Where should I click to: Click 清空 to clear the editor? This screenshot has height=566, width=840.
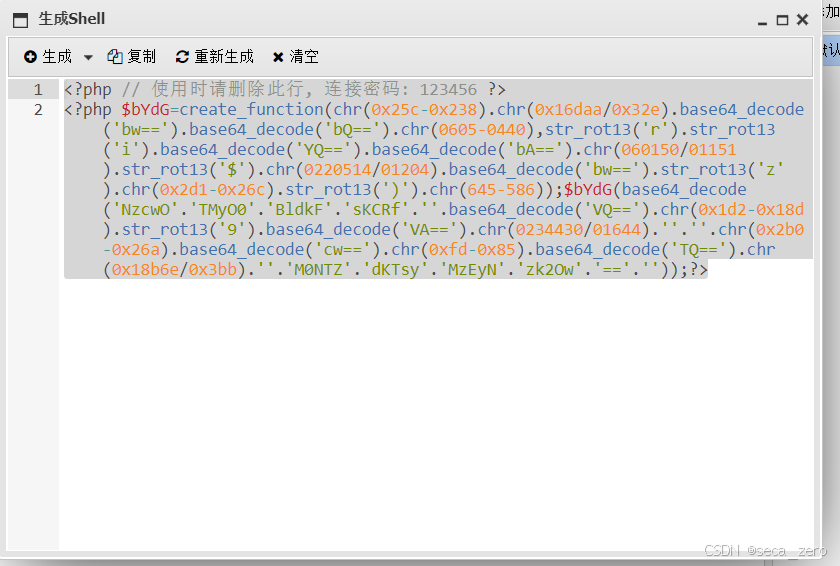(x=296, y=57)
